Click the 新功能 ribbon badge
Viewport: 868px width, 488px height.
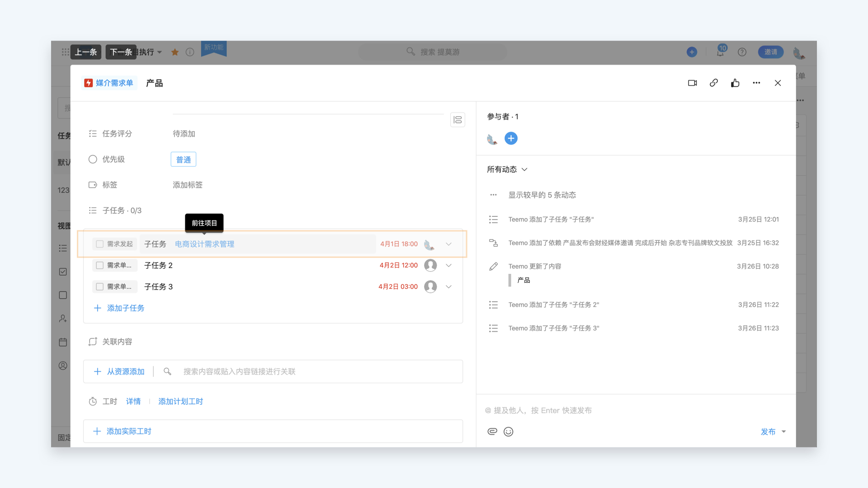[214, 48]
